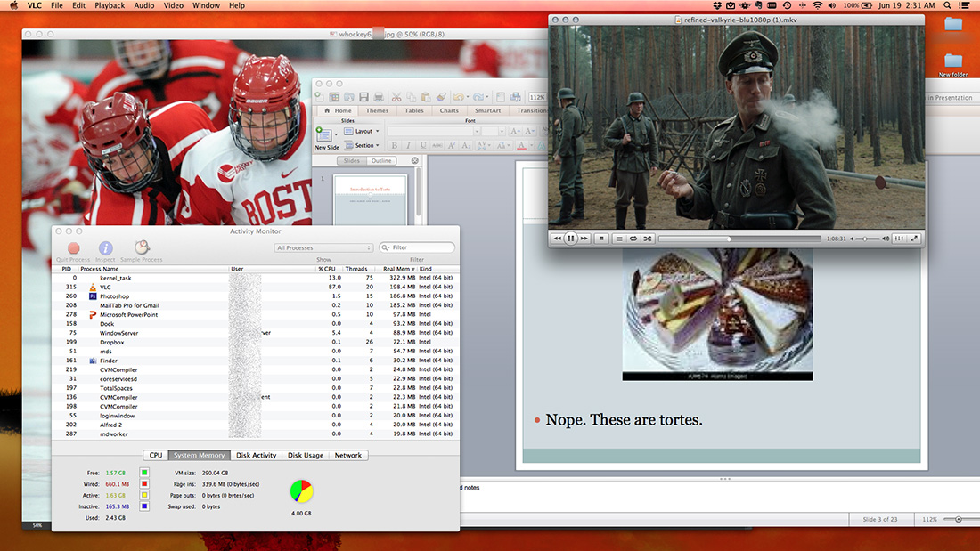The width and height of the screenshot is (980, 551).
Task: Click the Paste clipboard icon in PowerPoint
Action: (426, 97)
